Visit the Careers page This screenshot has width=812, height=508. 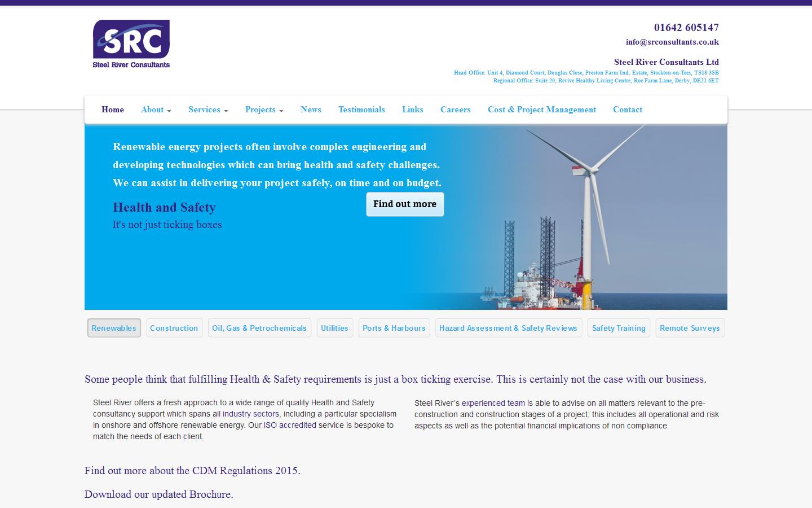tap(455, 110)
